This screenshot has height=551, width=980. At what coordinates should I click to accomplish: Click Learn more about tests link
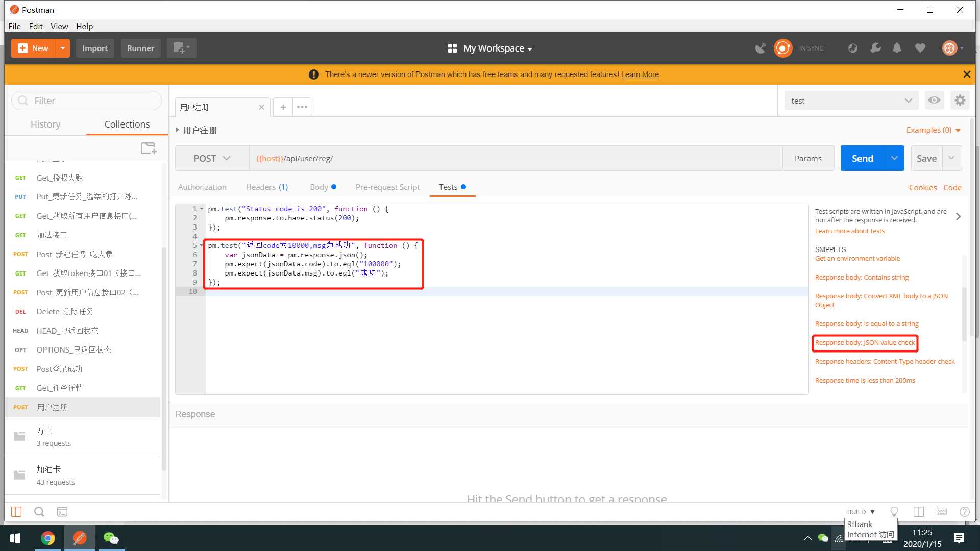click(849, 231)
